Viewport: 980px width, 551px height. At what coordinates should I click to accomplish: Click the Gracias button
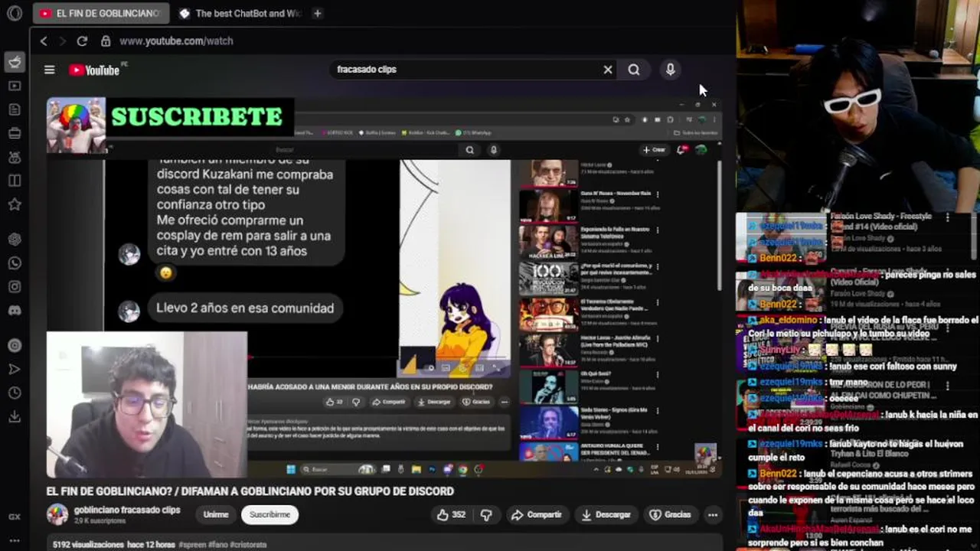[x=670, y=515]
